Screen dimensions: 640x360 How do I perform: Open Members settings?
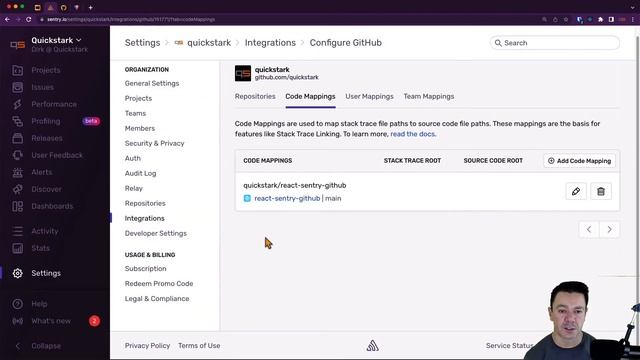pyautogui.click(x=140, y=129)
